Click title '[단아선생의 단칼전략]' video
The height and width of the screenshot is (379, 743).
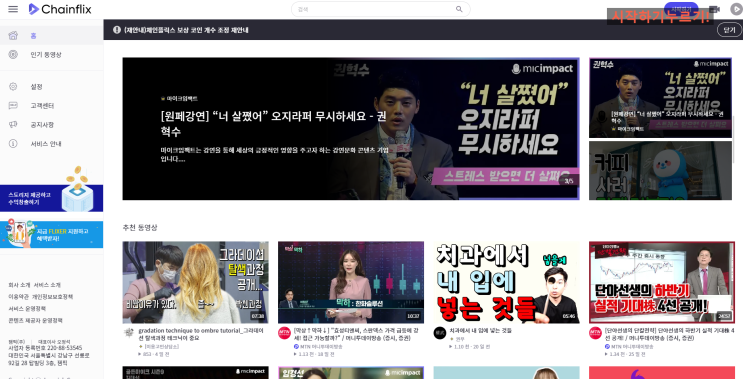[670, 334]
